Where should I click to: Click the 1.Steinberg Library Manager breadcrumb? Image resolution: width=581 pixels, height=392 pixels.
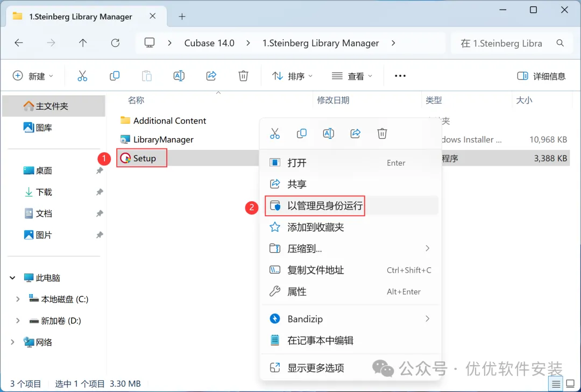321,43
